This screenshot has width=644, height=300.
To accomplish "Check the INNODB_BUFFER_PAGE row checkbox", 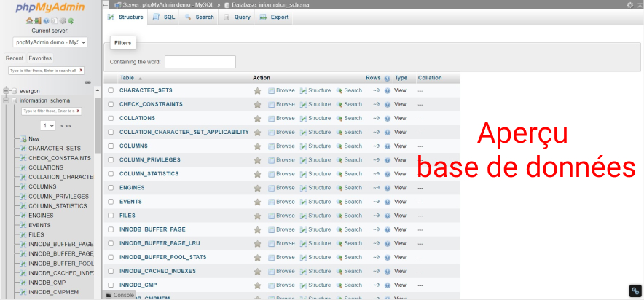I will click(111, 229).
